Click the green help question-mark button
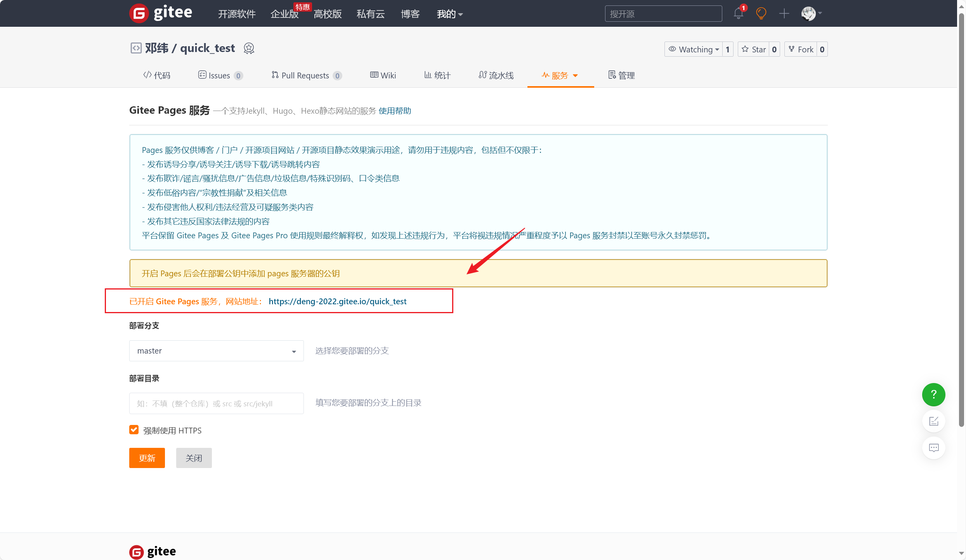Viewport: 966px width, 560px height. [933, 395]
